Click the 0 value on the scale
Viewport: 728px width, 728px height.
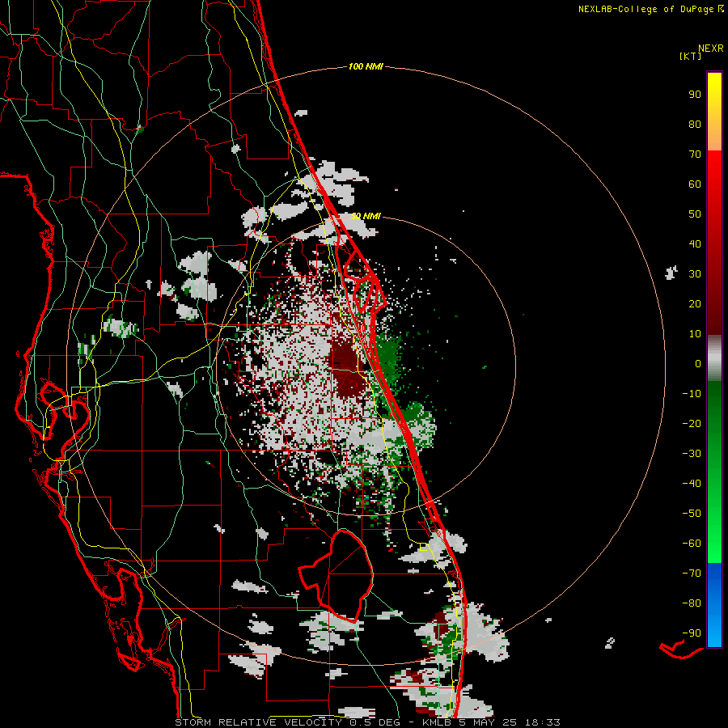[698, 364]
